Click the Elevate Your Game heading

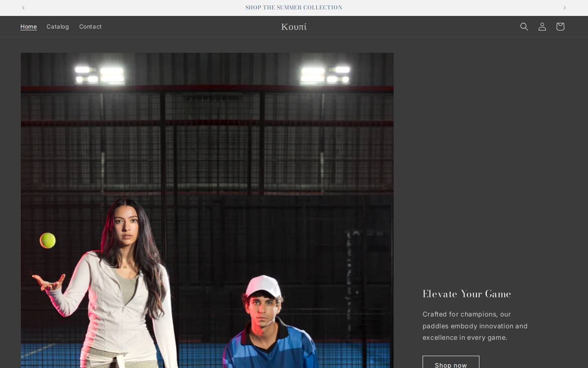(x=467, y=294)
